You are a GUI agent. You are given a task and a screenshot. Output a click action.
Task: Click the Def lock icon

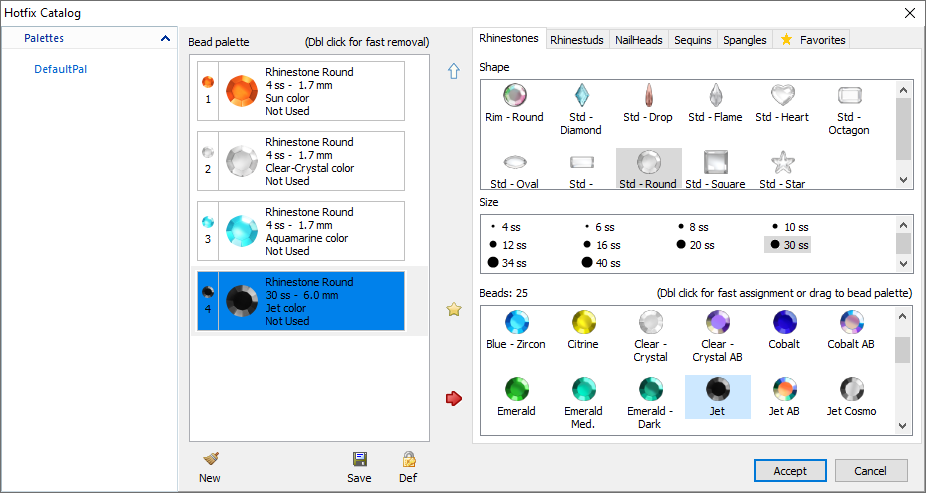point(408,467)
